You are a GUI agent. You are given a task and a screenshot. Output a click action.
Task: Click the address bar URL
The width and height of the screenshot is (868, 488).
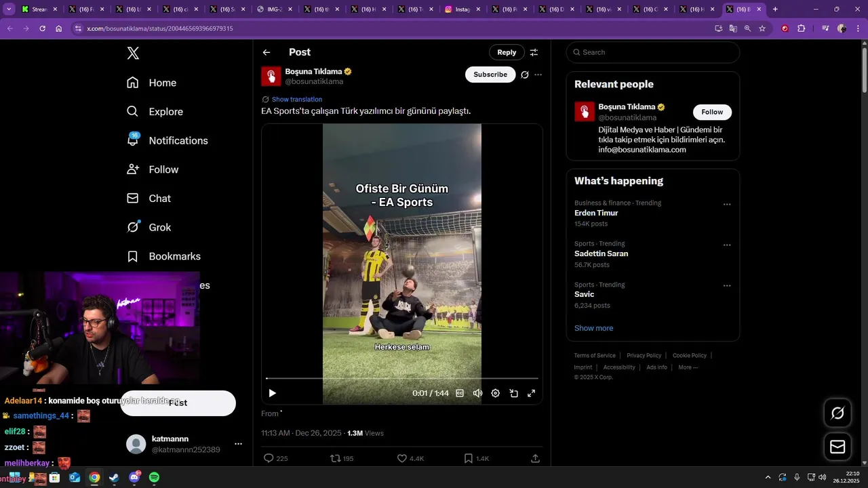(159, 28)
